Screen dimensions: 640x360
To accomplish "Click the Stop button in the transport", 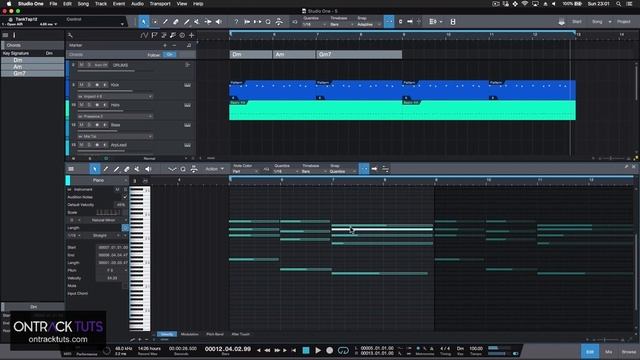I will 306,350.
